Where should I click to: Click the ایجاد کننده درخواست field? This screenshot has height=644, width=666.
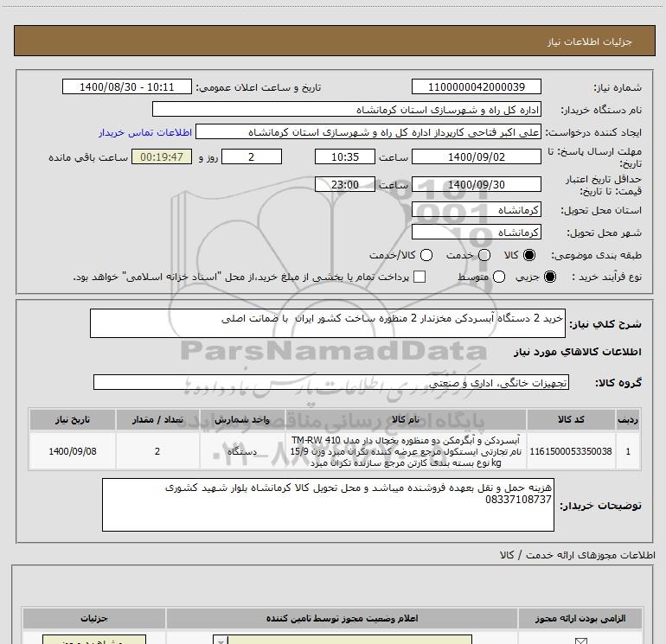(x=368, y=132)
